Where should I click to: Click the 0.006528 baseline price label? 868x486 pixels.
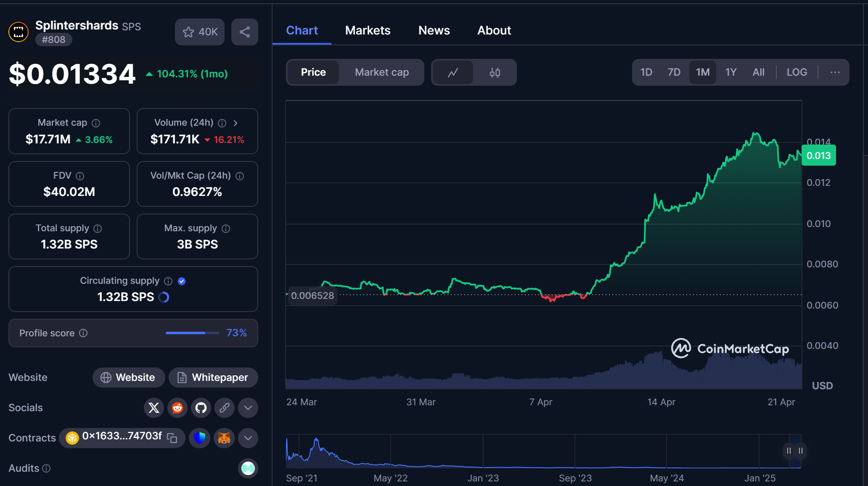[312, 296]
